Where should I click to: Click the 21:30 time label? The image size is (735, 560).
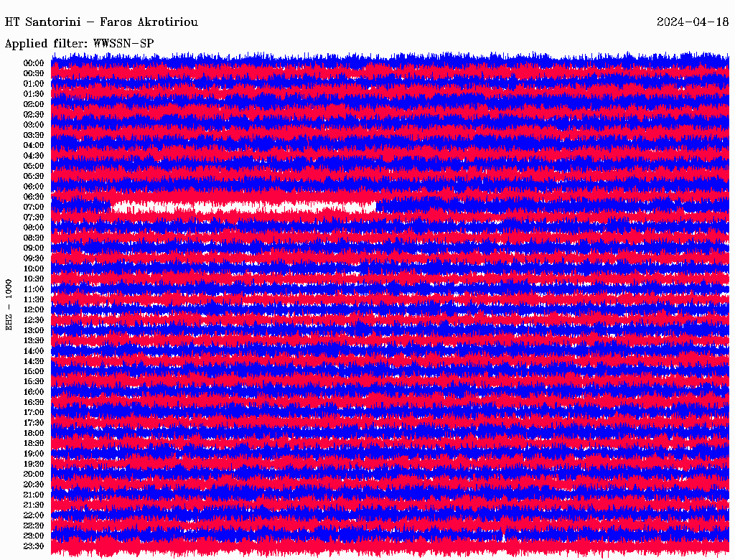[x=34, y=505]
